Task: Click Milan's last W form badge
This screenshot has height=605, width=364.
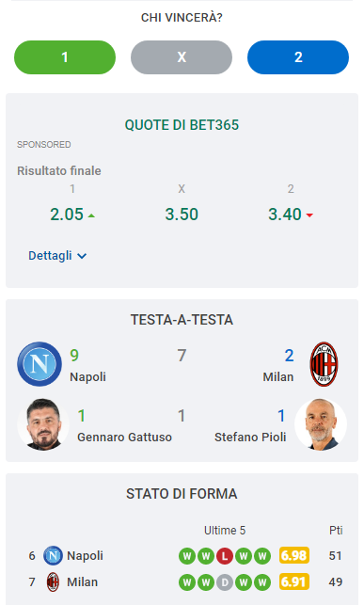Action: point(262,582)
